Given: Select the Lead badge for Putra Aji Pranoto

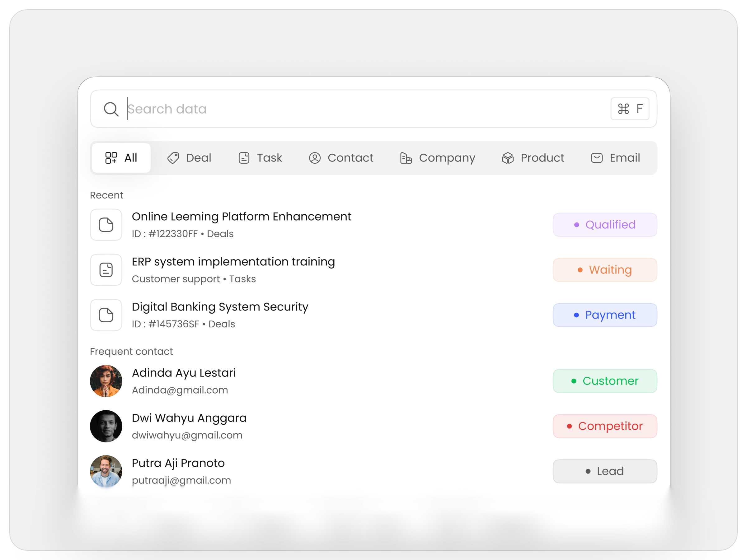Looking at the screenshot, I should click(x=604, y=471).
